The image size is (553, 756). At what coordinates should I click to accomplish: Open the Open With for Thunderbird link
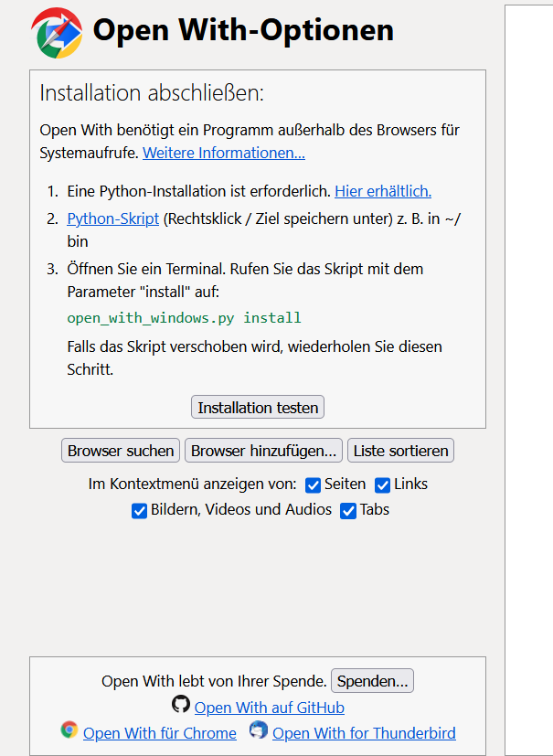(x=364, y=733)
